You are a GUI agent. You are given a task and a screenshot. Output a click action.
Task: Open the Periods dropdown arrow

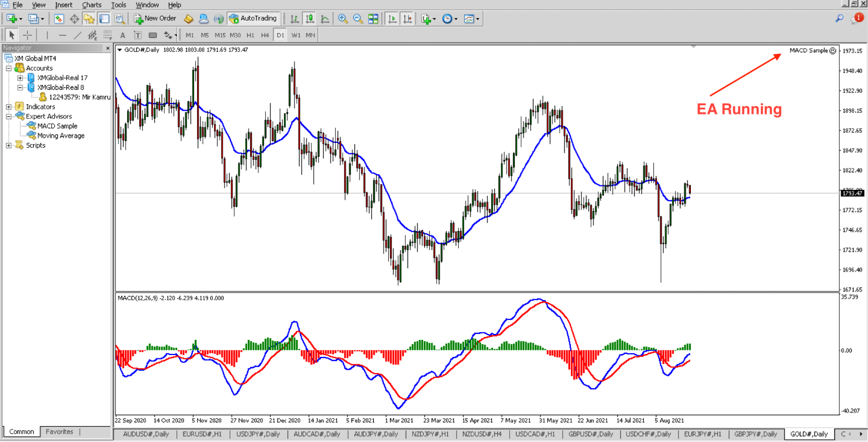(x=456, y=19)
